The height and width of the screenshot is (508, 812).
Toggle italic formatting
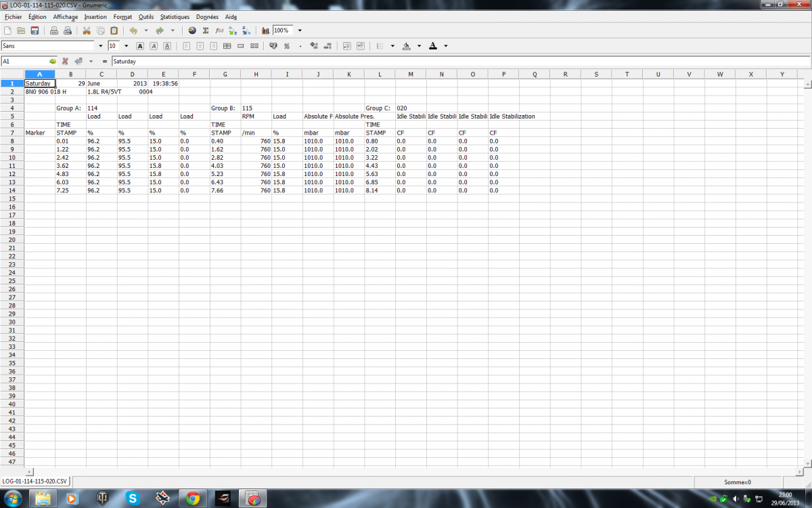pyautogui.click(x=154, y=46)
